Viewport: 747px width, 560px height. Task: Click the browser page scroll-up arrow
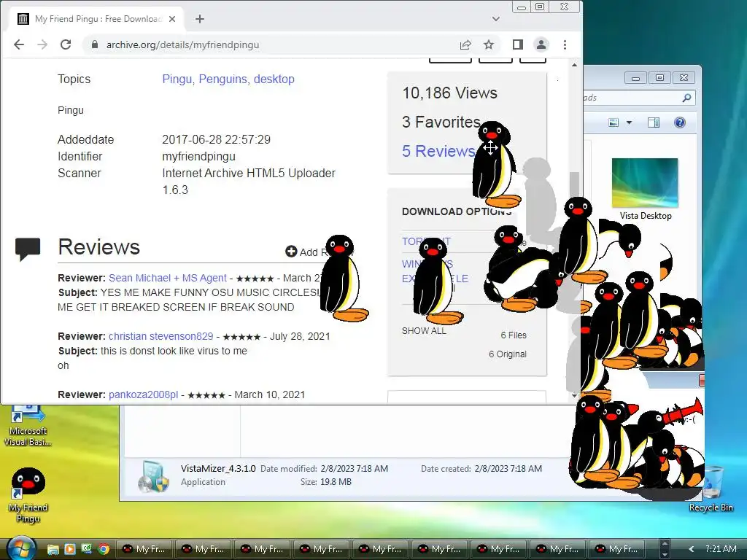tap(575, 65)
